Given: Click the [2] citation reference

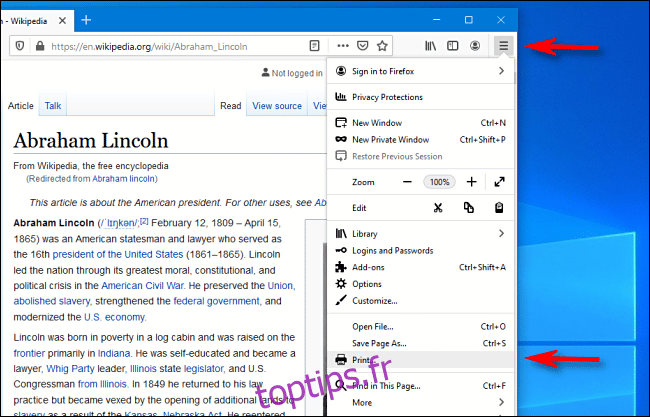Looking at the screenshot, I should tap(144, 221).
